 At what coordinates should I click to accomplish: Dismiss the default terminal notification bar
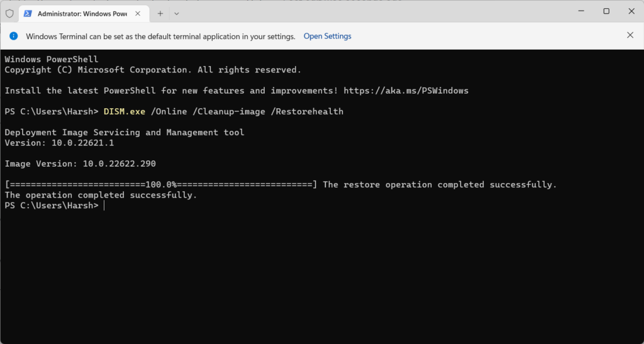coord(630,35)
